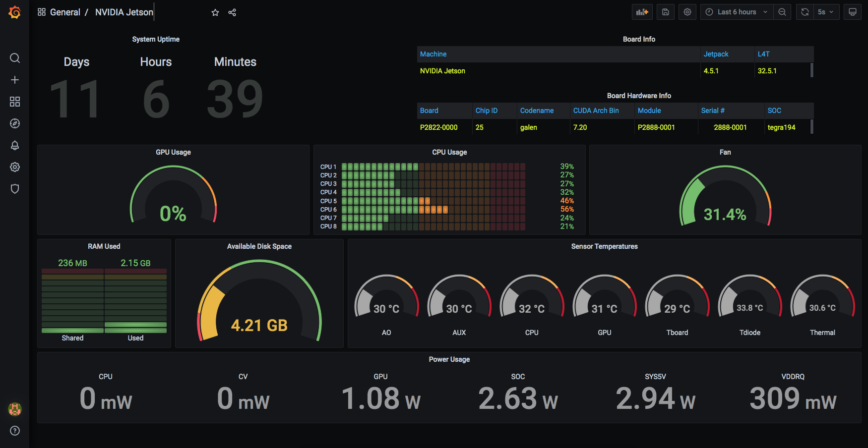Click the 4.21 GB disk space gauge

pos(259,301)
